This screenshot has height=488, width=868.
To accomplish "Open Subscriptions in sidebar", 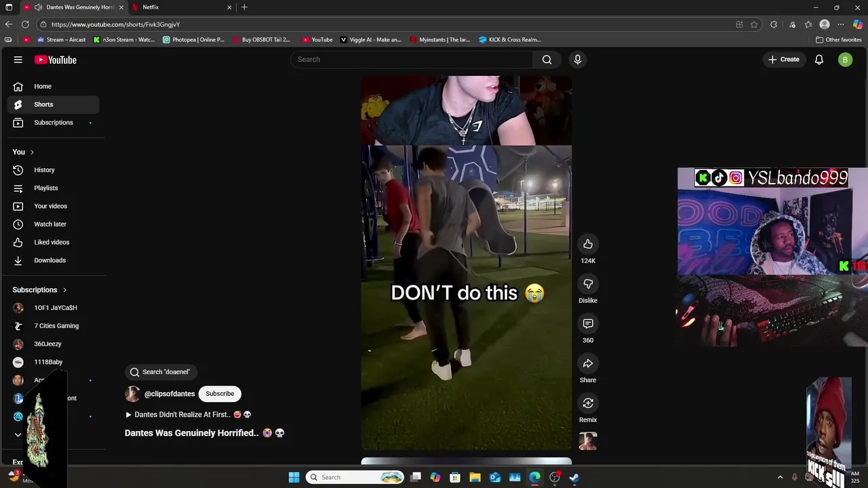I will click(54, 123).
